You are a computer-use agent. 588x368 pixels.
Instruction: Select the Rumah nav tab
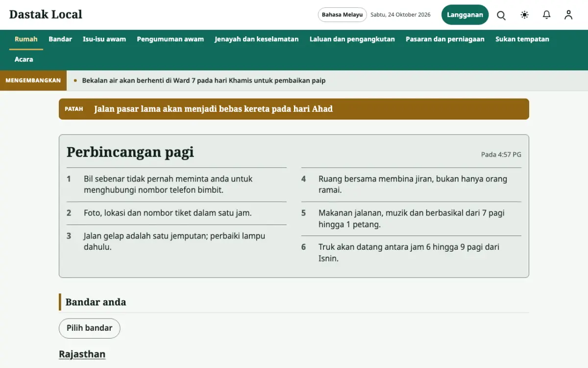(26, 39)
